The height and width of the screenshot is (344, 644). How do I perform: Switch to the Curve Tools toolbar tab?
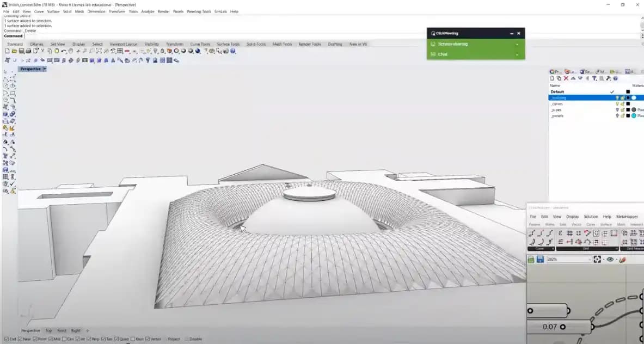(200, 44)
